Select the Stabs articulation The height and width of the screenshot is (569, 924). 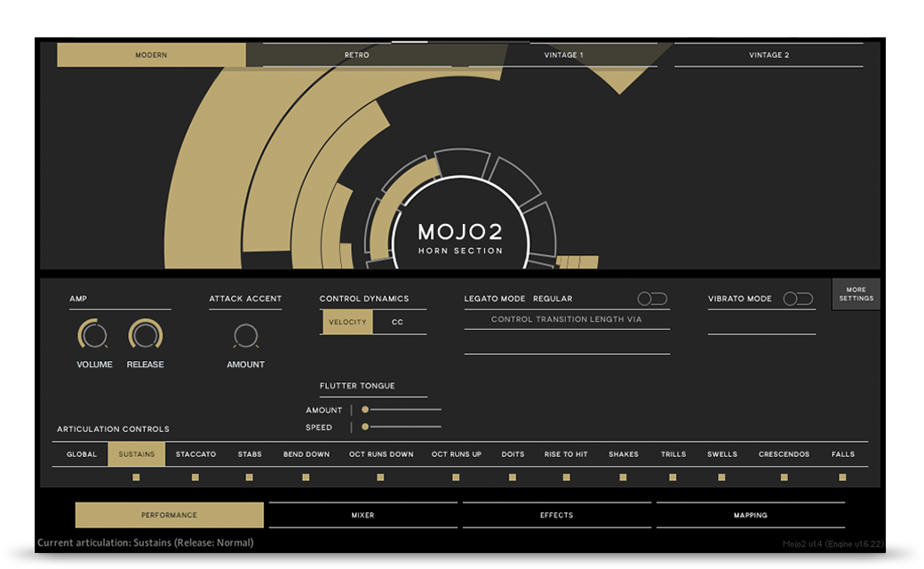[250, 454]
